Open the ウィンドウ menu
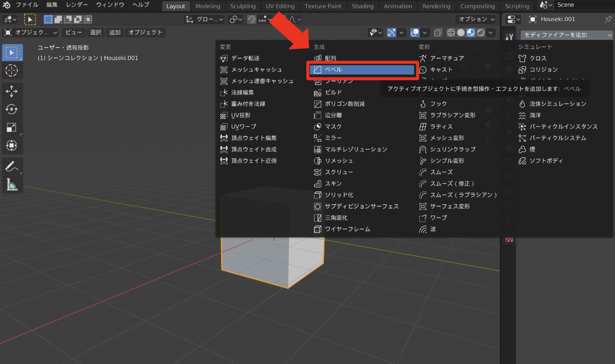Image resolution: width=615 pixels, height=364 pixels. [110, 5]
